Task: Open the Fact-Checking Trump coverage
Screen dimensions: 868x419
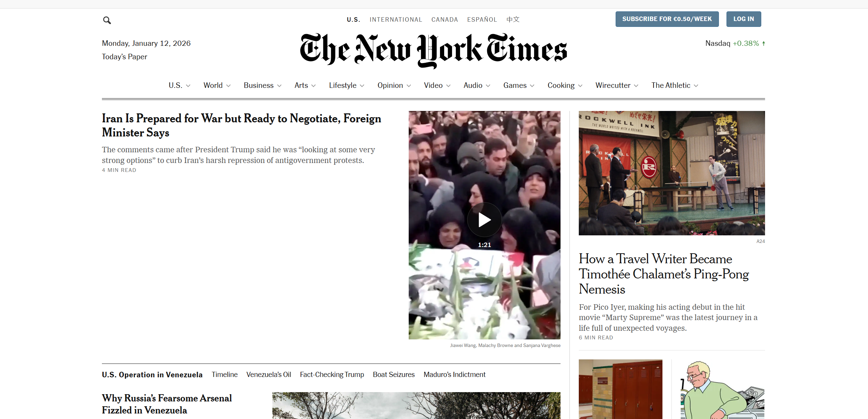Action: (332, 375)
